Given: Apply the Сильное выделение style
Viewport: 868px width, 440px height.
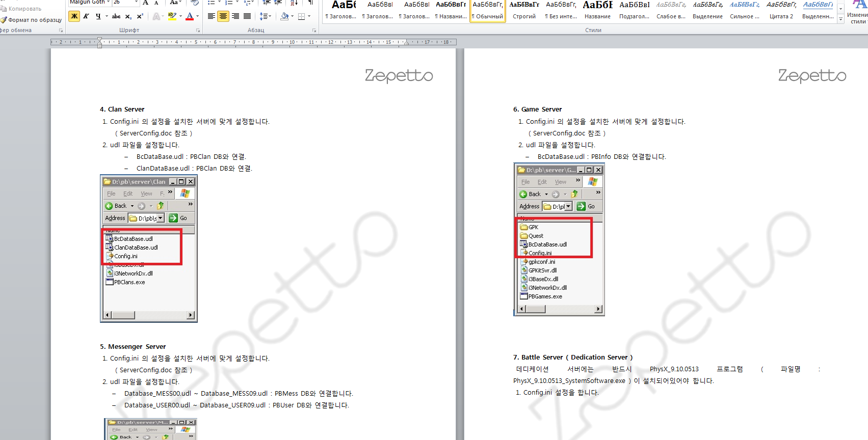Looking at the screenshot, I should point(744,11).
